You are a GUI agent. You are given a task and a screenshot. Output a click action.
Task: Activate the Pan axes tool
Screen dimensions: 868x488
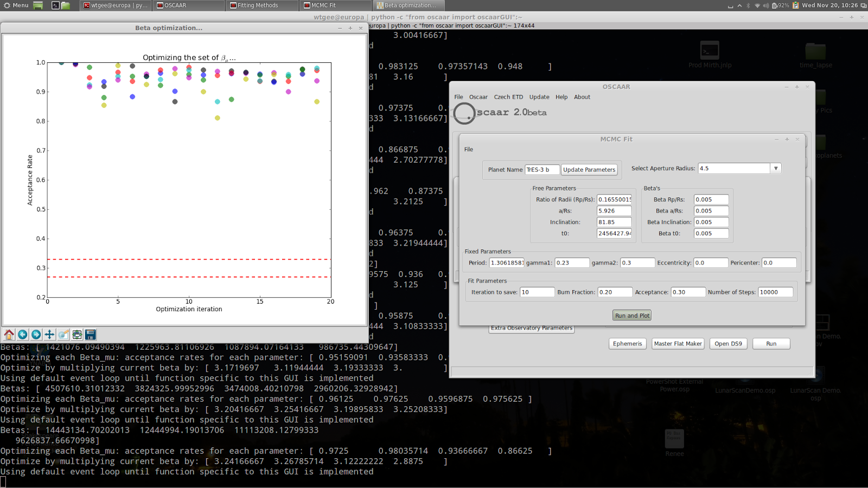tap(49, 335)
